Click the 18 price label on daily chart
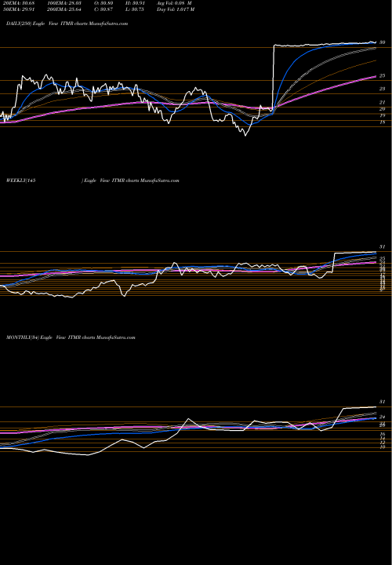The height and width of the screenshot is (565, 392). pyautogui.click(x=383, y=122)
